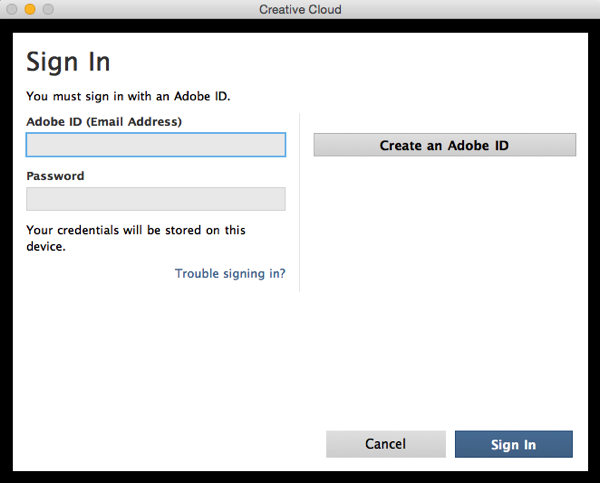Open the Trouble signing in? link
This screenshot has width=600, height=483.
pyautogui.click(x=230, y=274)
